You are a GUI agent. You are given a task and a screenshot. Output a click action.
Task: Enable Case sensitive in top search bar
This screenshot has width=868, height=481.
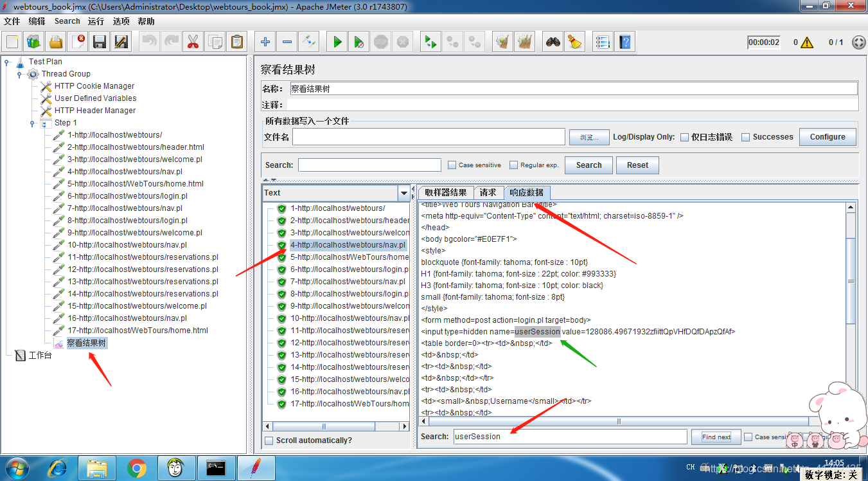click(452, 165)
